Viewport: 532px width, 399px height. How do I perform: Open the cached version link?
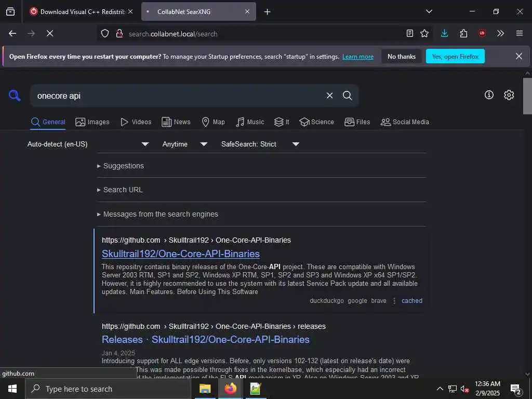(x=412, y=301)
